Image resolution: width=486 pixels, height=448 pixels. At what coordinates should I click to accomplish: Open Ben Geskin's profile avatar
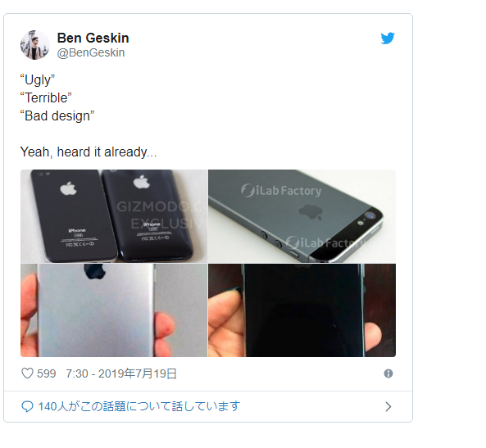pos(34,45)
